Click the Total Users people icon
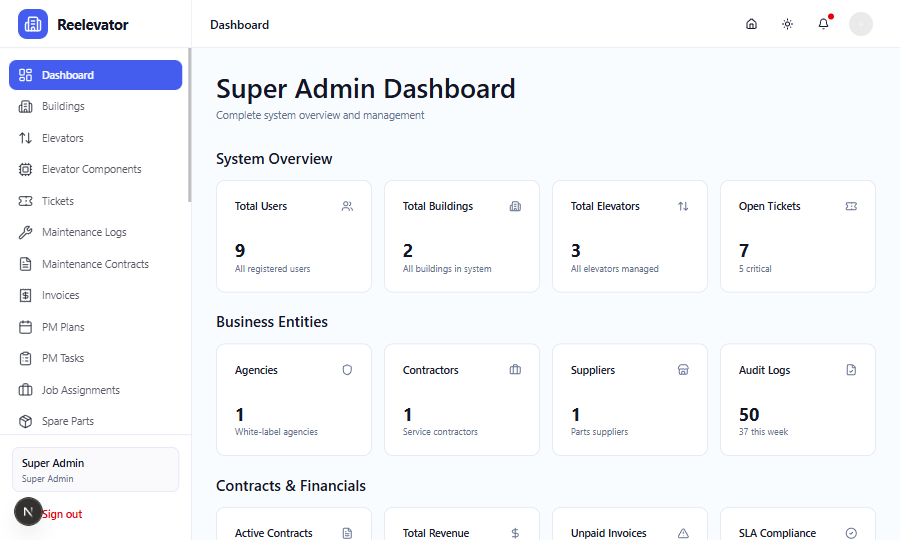Screen dimensions: 900x540 347,206
